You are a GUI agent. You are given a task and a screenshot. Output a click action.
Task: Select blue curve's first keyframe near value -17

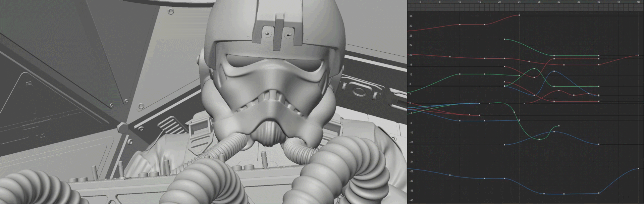[x=504, y=145]
